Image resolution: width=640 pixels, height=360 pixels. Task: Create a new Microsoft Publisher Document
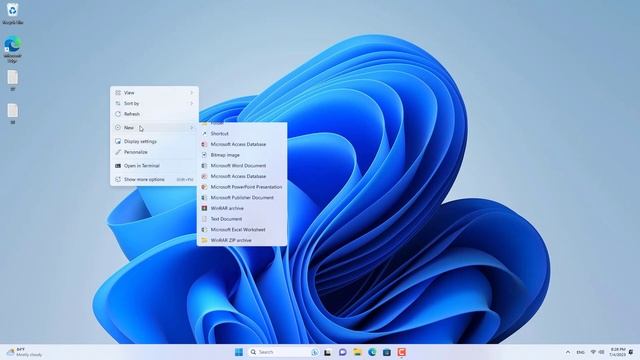(242, 198)
